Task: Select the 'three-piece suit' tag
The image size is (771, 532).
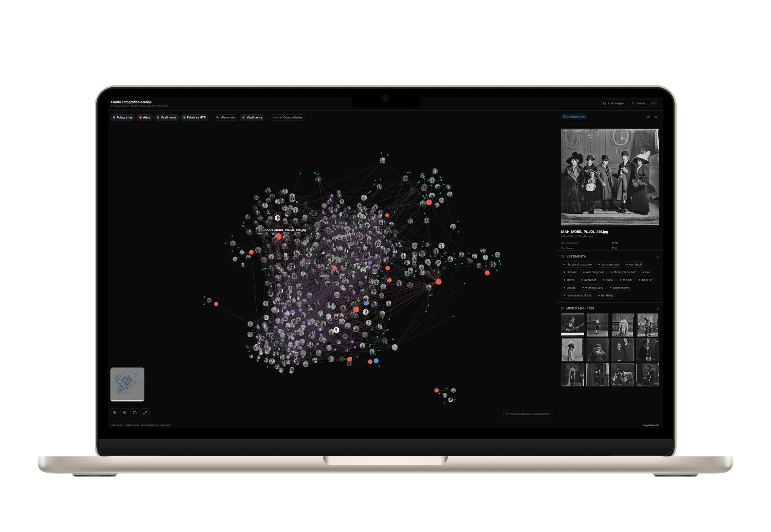Action: click(x=623, y=272)
